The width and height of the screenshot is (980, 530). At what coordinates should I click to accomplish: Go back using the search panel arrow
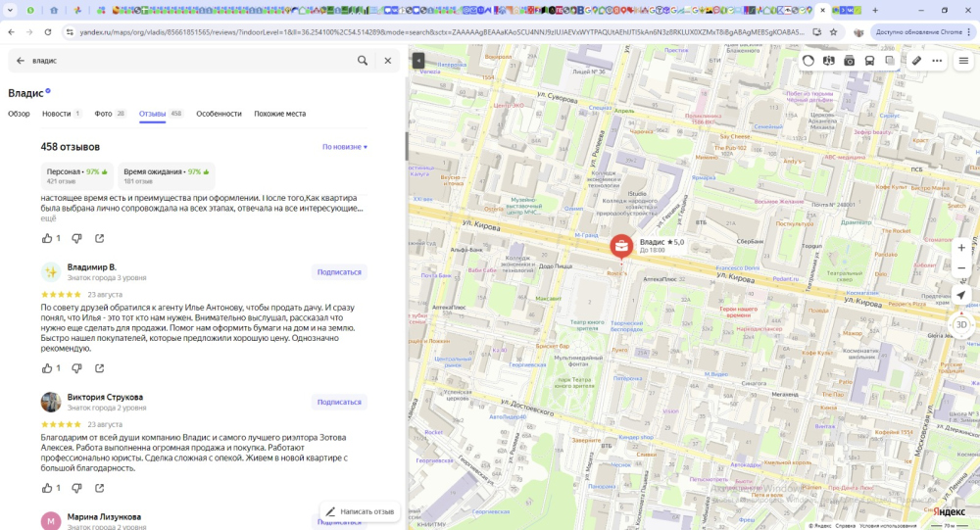(20, 61)
